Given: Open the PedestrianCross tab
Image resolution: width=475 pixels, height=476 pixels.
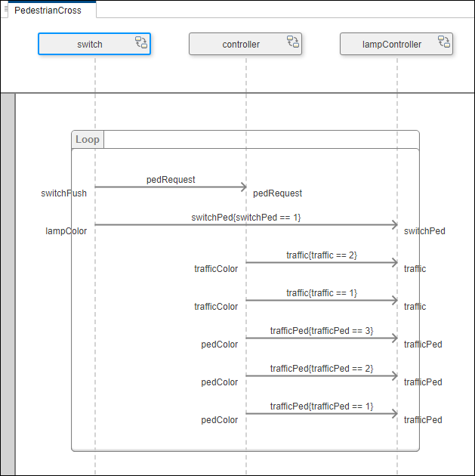Looking at the screenshot, I should pos(48,11).
